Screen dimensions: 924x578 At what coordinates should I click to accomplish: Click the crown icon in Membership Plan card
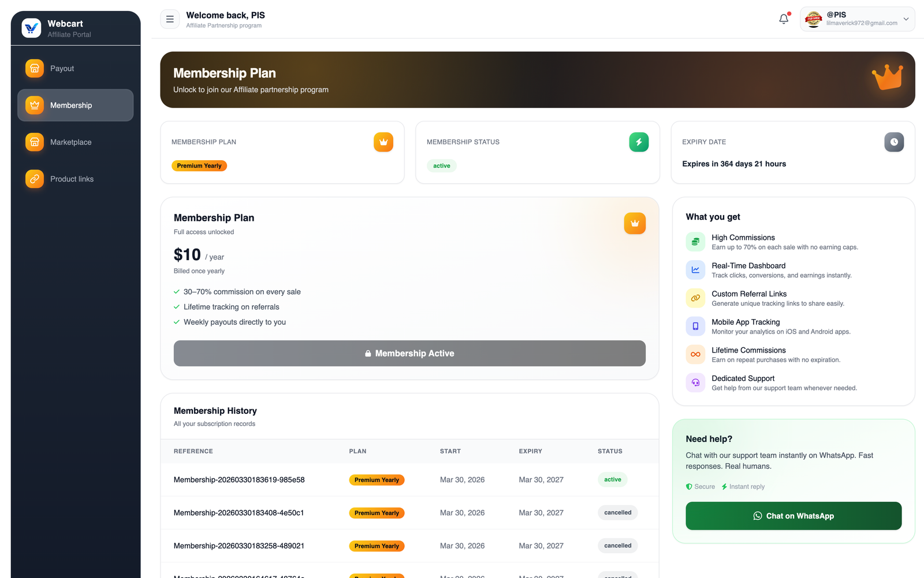coord(383,142)
